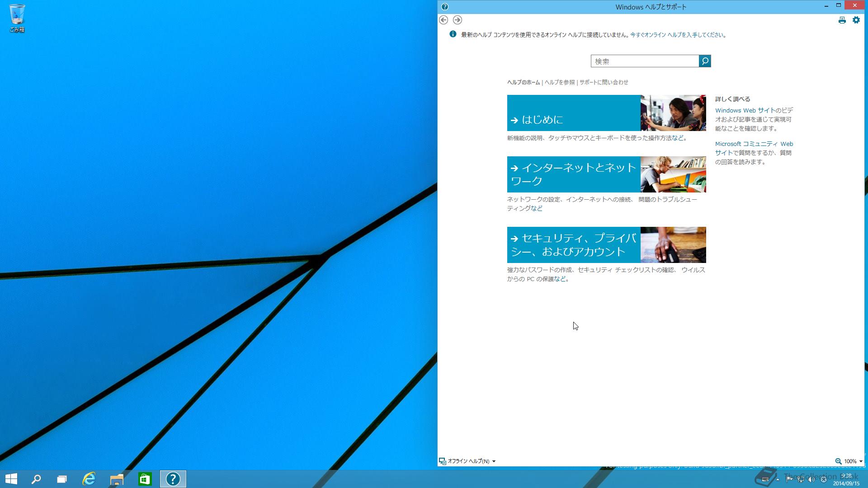
Task: Select ヘルプを参照 tab
Action: (x=560, y=82)
